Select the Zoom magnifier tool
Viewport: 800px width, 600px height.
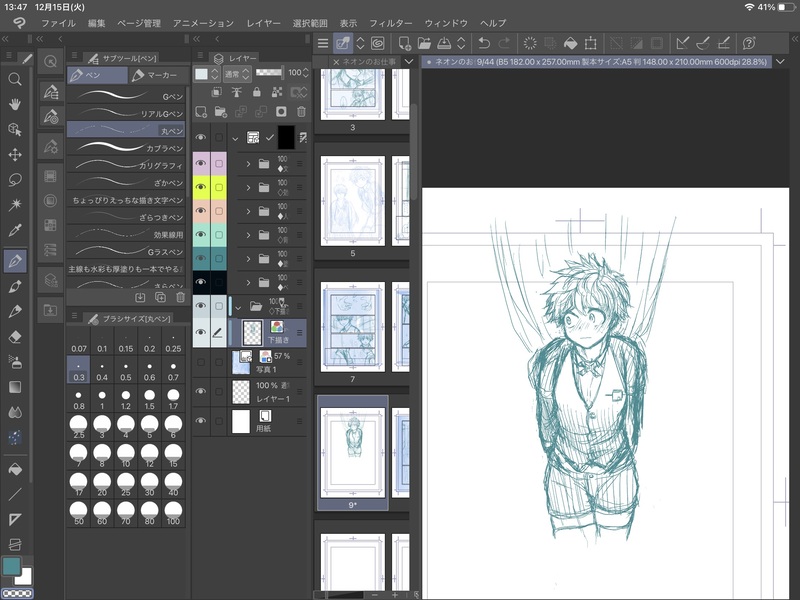[15, 79]
